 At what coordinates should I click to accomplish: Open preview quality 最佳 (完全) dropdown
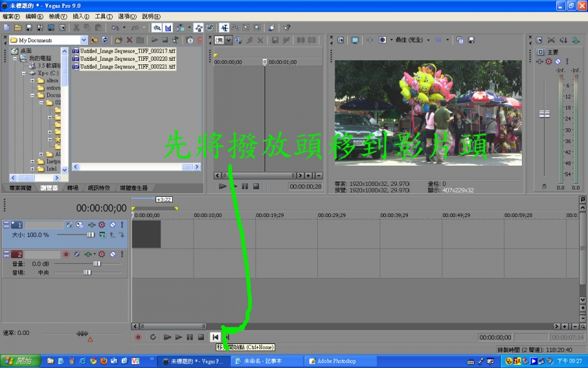coord(428,40)
